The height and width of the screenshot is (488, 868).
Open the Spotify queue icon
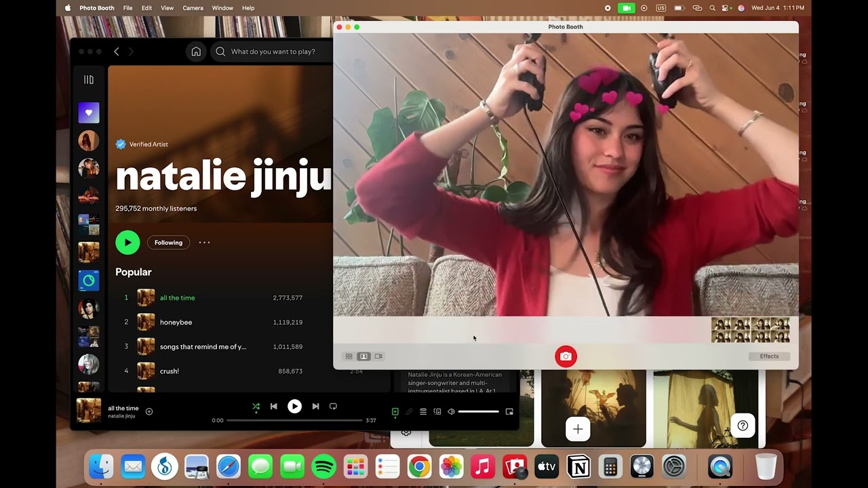[423, 411]
